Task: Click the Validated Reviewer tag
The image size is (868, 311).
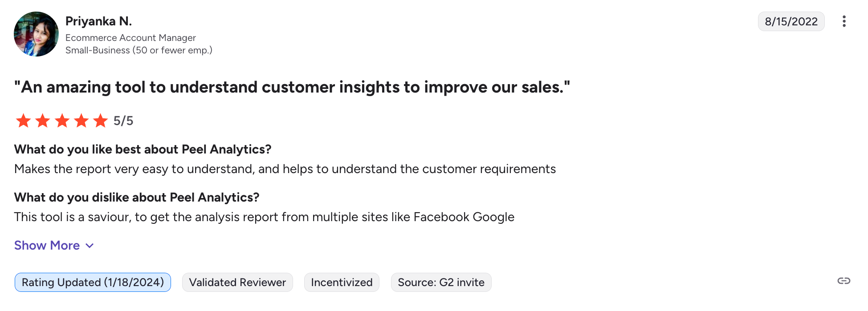Action: 237,283
